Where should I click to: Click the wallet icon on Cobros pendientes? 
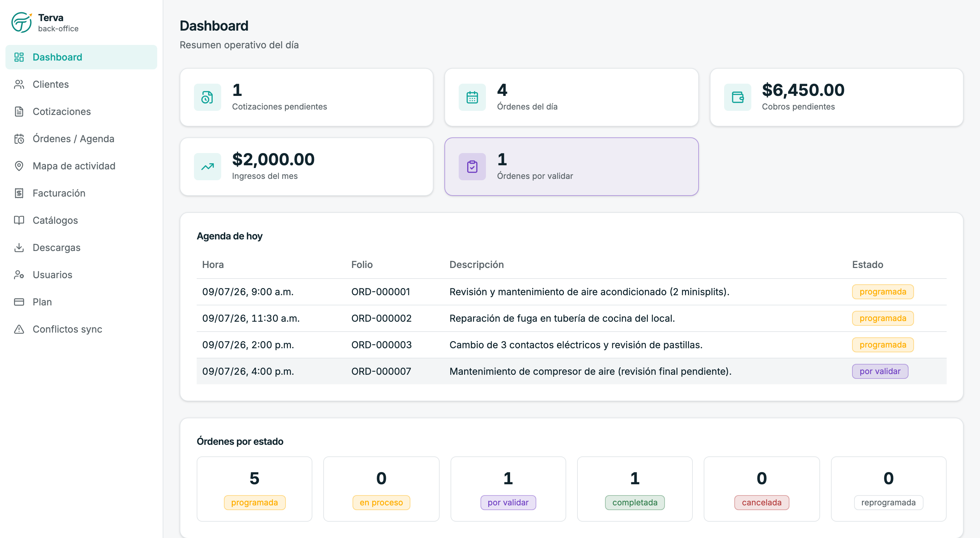point(737,97)
